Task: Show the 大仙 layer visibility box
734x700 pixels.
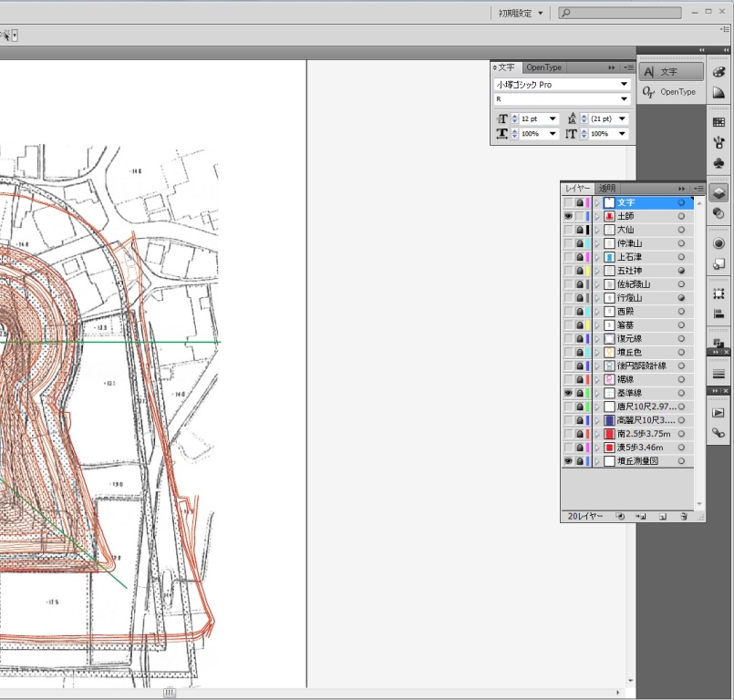Action: [x=568, y=230]
